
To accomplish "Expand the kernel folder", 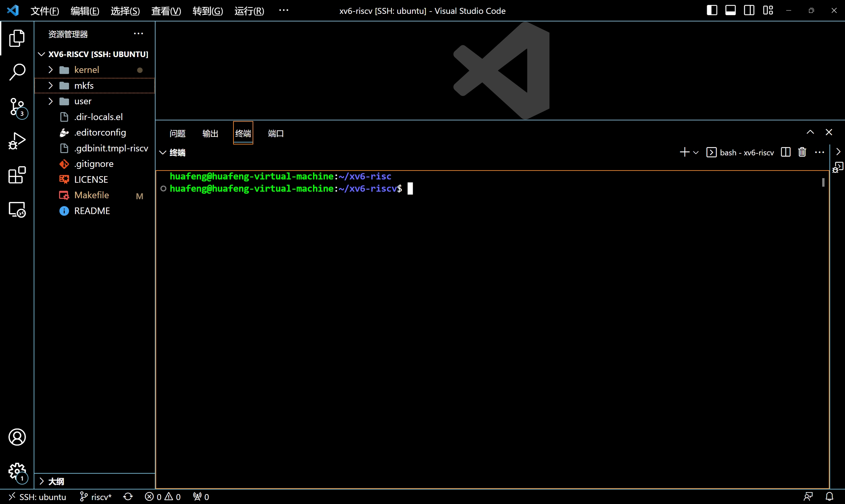I will (86, 70).
